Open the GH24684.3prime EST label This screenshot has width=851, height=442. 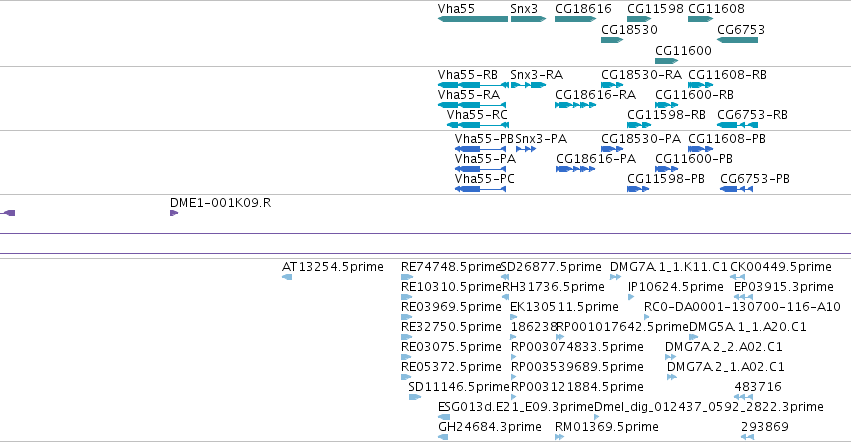490,427
